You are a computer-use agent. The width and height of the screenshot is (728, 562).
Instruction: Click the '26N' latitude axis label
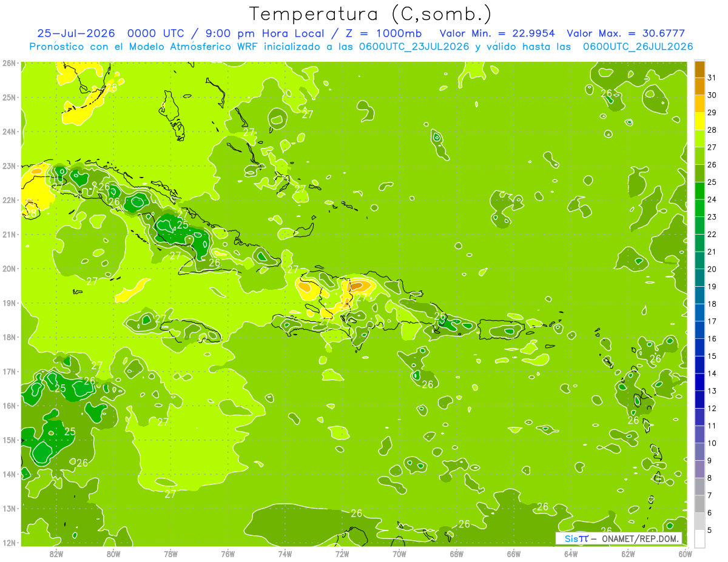pyautogui.click(x=8, y=63)
